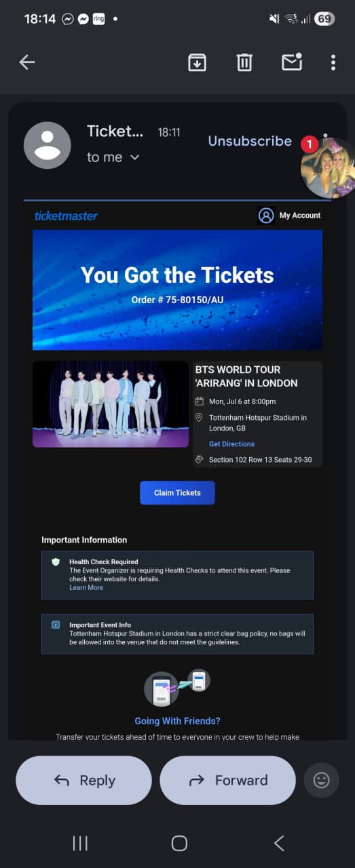Mark the email as unread with the envelope icon
The width and height of the screenshot is (355, 868).
coord(292,62)
